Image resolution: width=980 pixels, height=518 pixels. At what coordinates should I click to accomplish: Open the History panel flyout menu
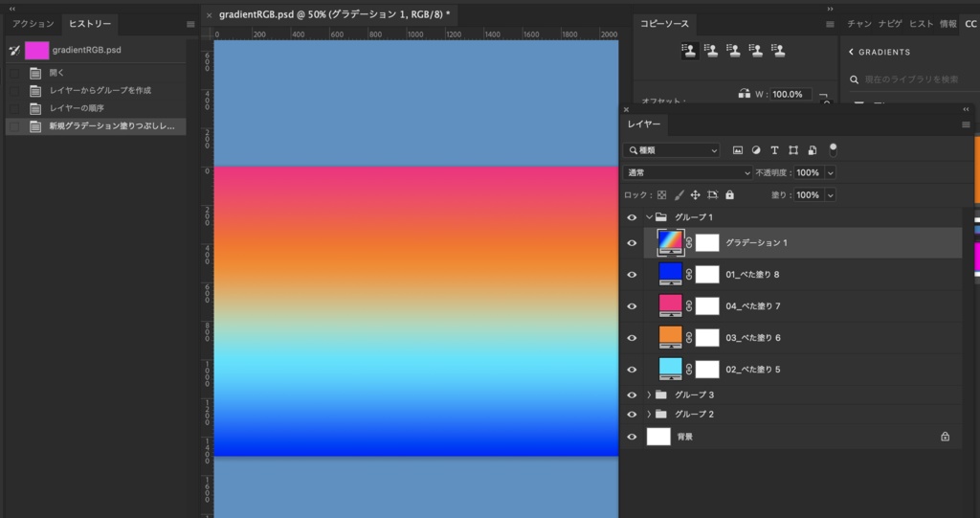pyautogui.click(x=190, y=24)
